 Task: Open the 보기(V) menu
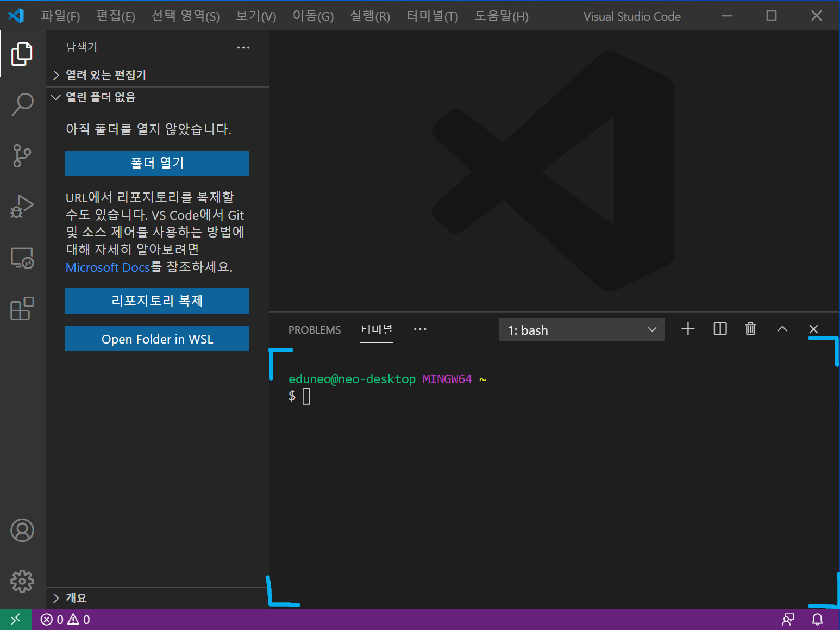coord(256,16)
